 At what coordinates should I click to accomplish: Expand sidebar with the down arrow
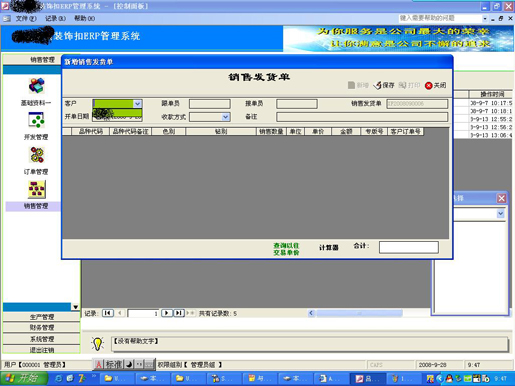click(76, 307)
